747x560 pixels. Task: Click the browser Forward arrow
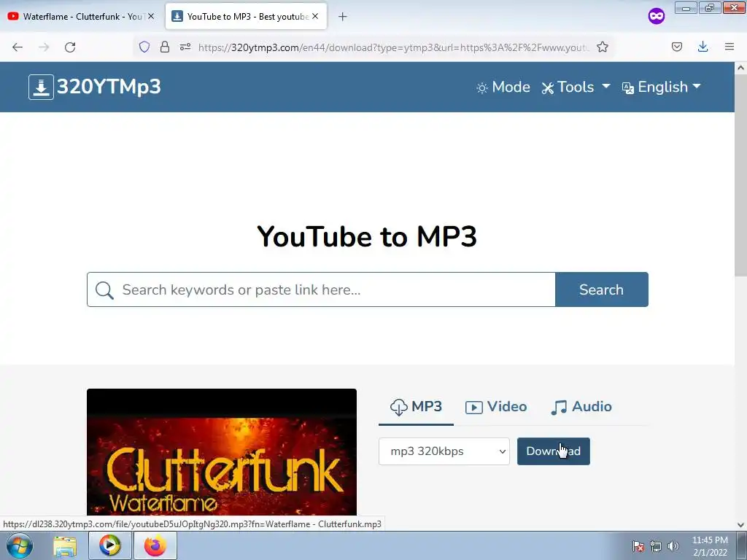point(44,47)
